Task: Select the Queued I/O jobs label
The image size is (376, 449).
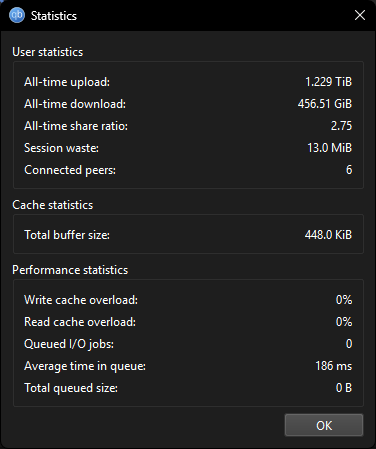Action: click(69, 344)
